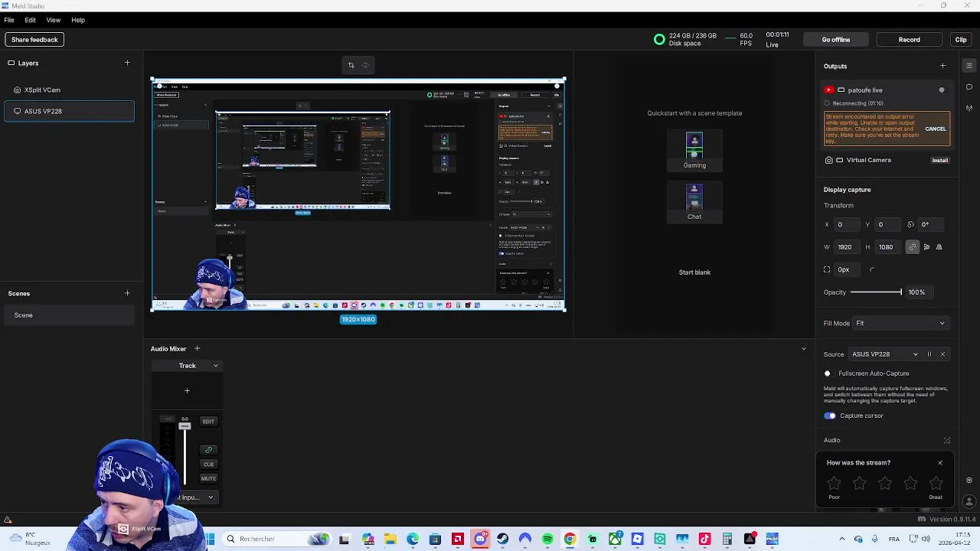Image resolution: width=980 pixels, height=551 pixels.
Task: Select the Scene entry in Scenes
Action: [70, 315]
